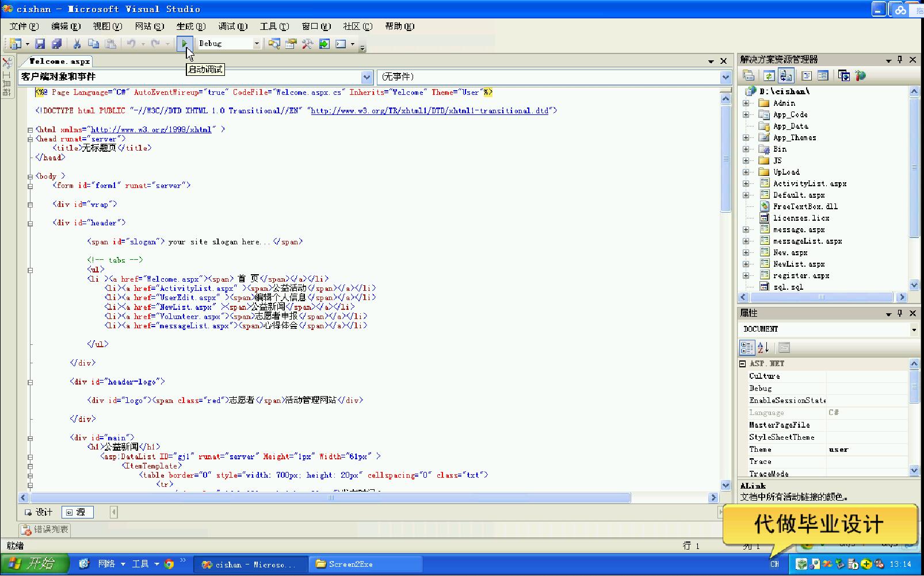
Task: Click the cishan taskbar button
Action: pyautogui.click(x=250, y=565)
